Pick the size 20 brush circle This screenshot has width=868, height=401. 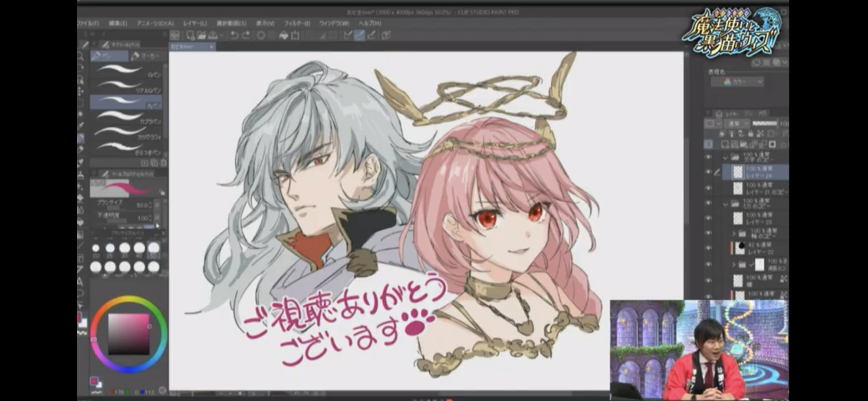95,248
